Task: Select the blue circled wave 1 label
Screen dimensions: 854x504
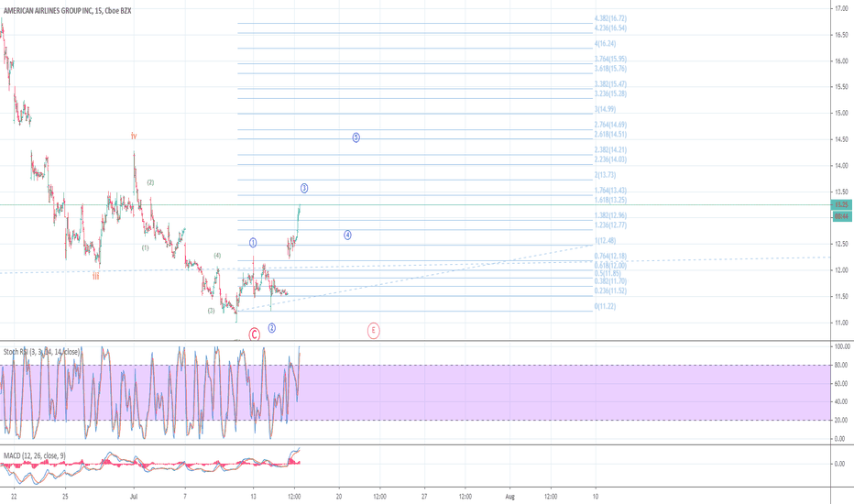Action: pos(253,243)
